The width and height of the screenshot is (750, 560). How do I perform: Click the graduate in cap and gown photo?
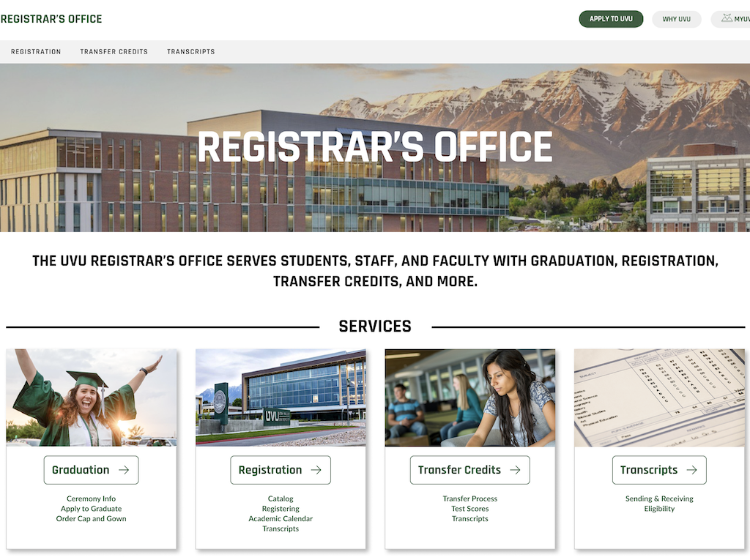click(91, 398)
